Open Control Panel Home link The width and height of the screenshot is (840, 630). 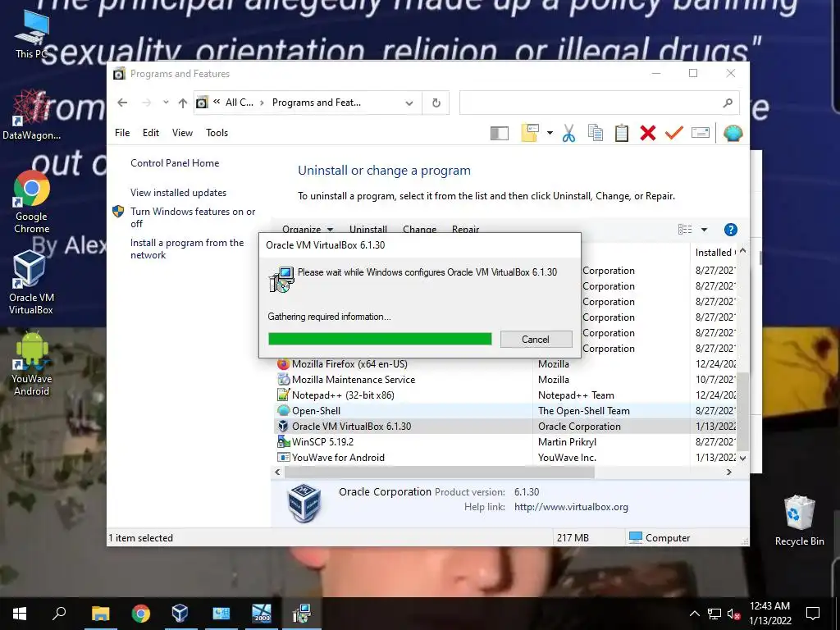[x=175, y=163]
